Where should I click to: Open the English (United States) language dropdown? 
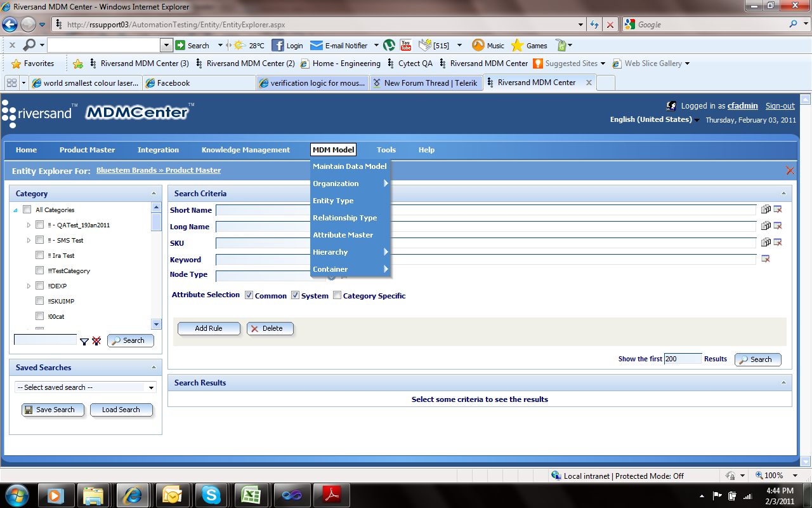pos(655,119)
